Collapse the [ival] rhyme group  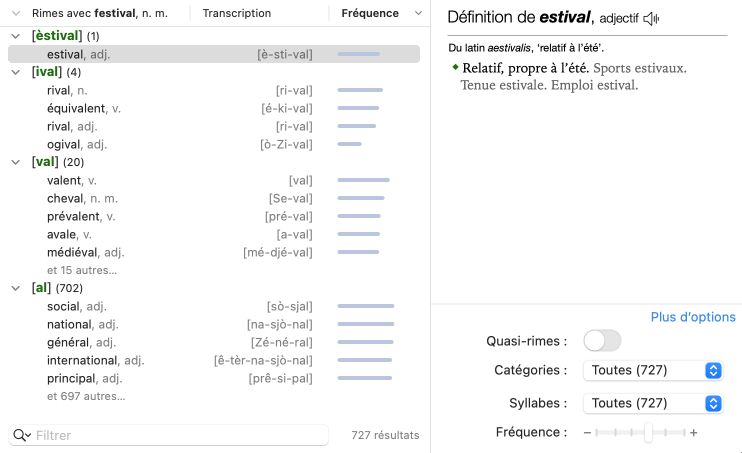(x=15, y=72)
